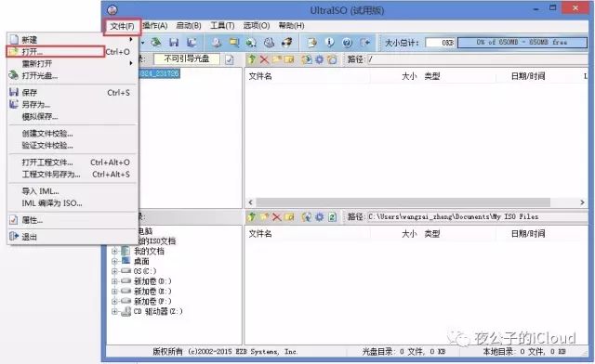
Task: Click the Compress ISO toolbar icon
Action: 234,42
